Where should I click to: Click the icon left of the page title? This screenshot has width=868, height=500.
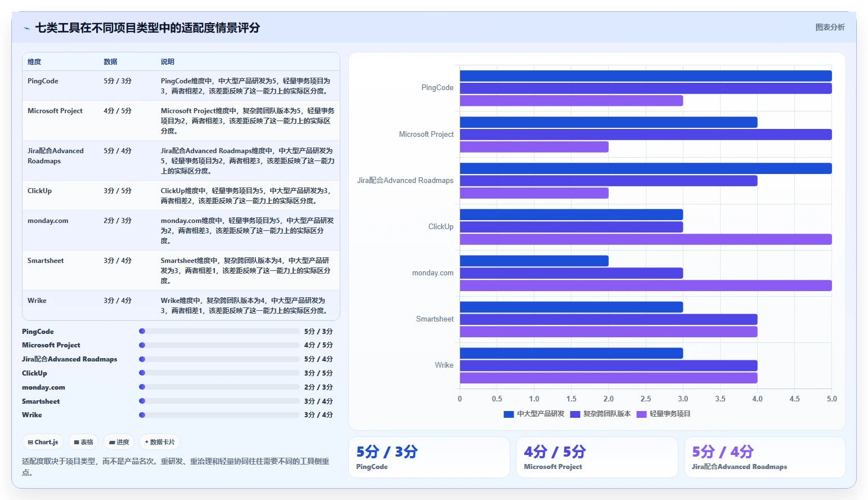click(26, 28)
